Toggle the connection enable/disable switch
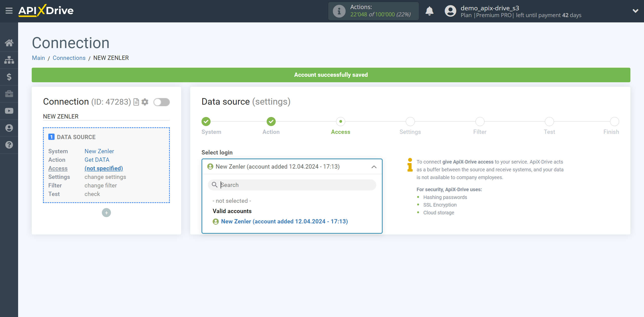This screenshot has height=317, width=644. [x=162, y=102]
